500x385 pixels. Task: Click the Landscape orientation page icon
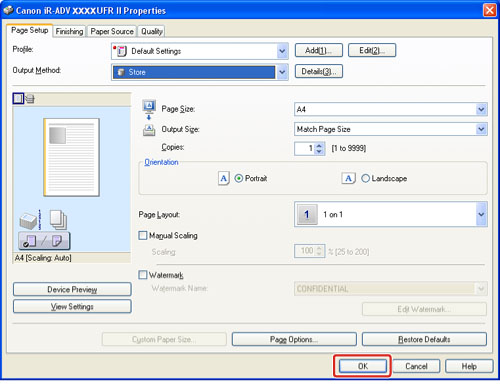click(x=348, y=178)
